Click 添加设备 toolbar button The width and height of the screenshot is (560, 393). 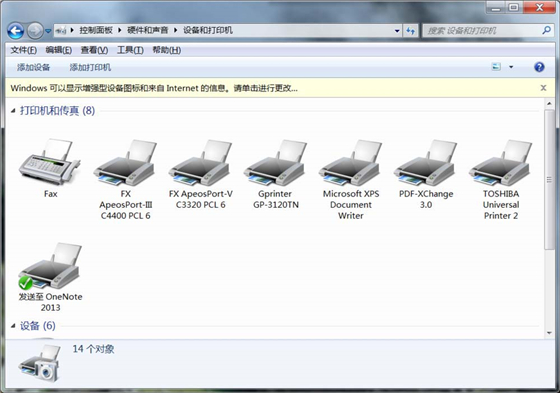point(34,67)
